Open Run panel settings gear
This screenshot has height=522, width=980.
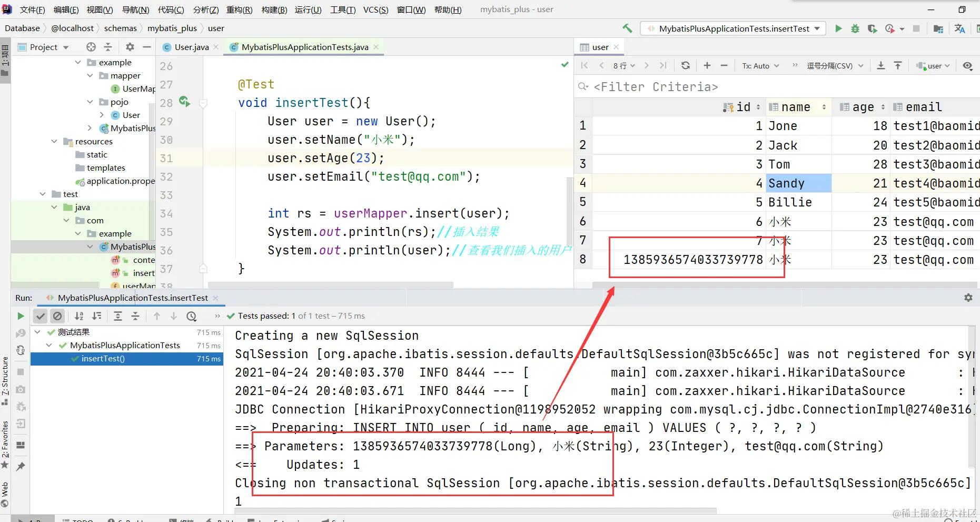(968, 298)
